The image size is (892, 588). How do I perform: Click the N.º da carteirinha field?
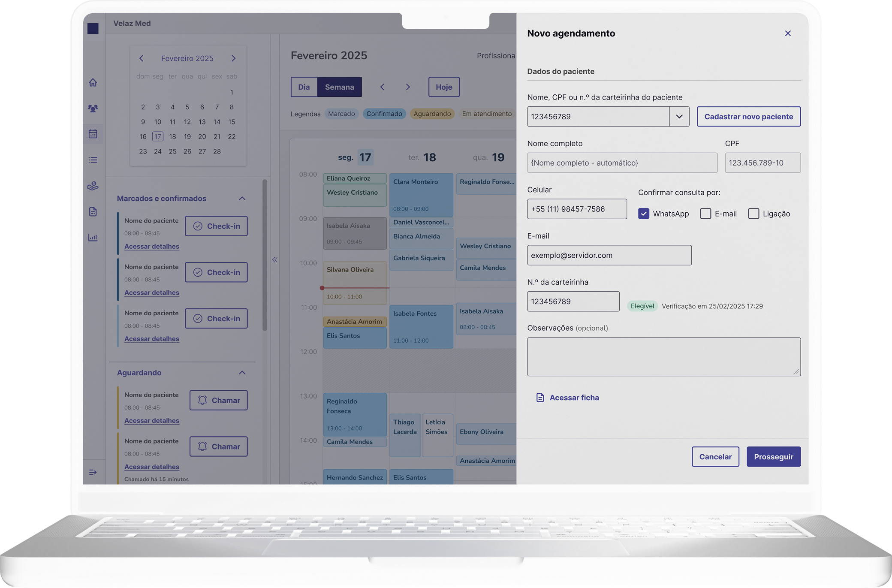(573, 302)
